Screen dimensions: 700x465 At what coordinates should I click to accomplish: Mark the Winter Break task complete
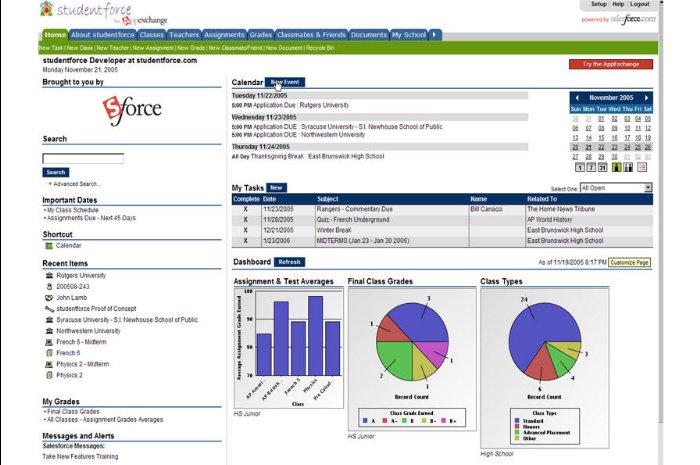[246, 230]
